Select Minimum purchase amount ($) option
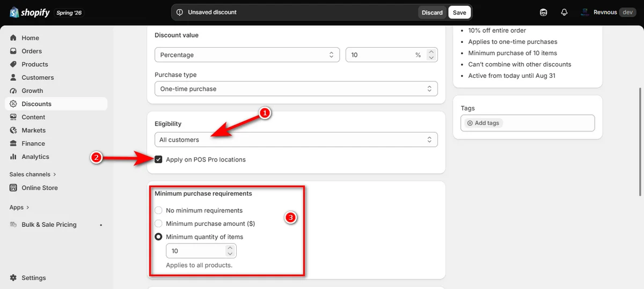The height and width of the screenshot is (289, 644). click(158, 224)
